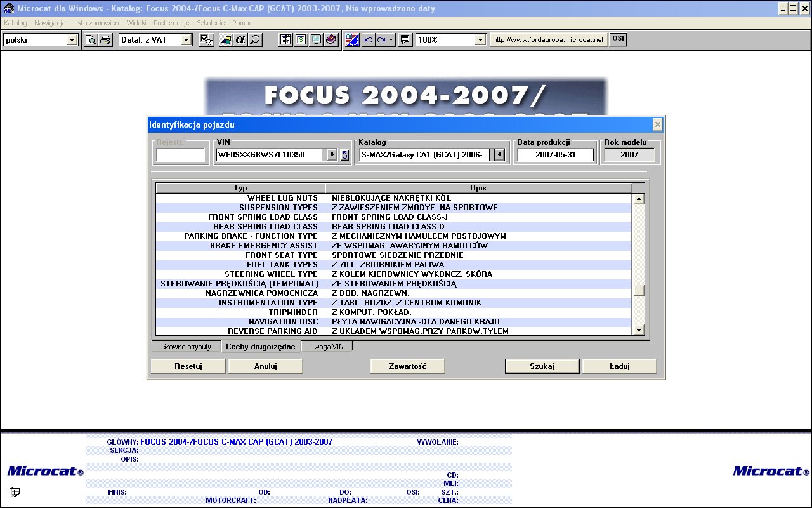Open the 100% zoom dropdown
This screenshot has height=508, width=812.
481,39
